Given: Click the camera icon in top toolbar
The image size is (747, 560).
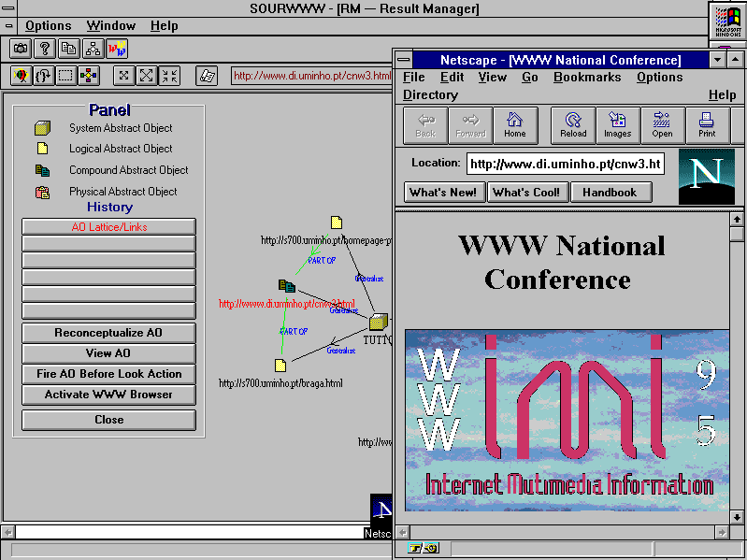Looking at the screenshot, I should point(21,49).
